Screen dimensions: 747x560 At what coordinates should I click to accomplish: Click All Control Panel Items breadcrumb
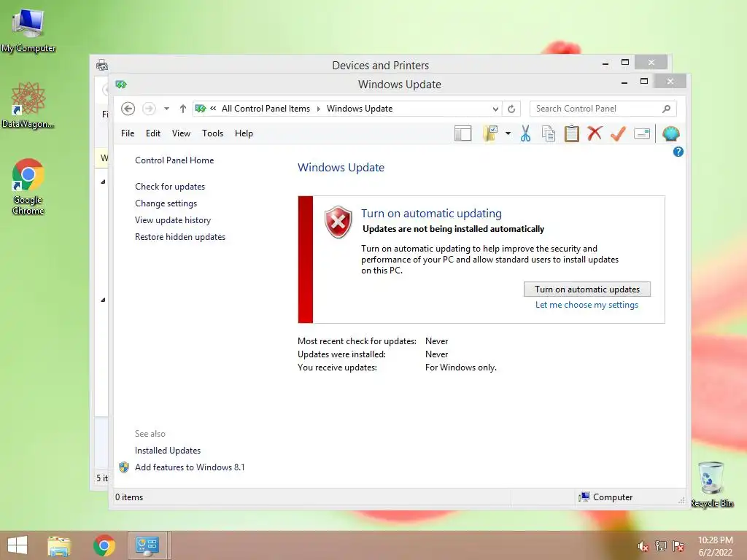click(266, 109)
